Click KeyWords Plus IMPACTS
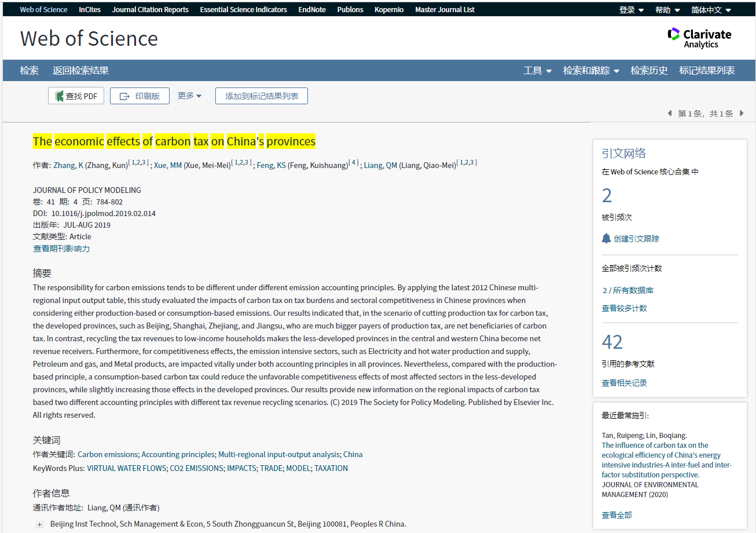 [x=241, y=469]
